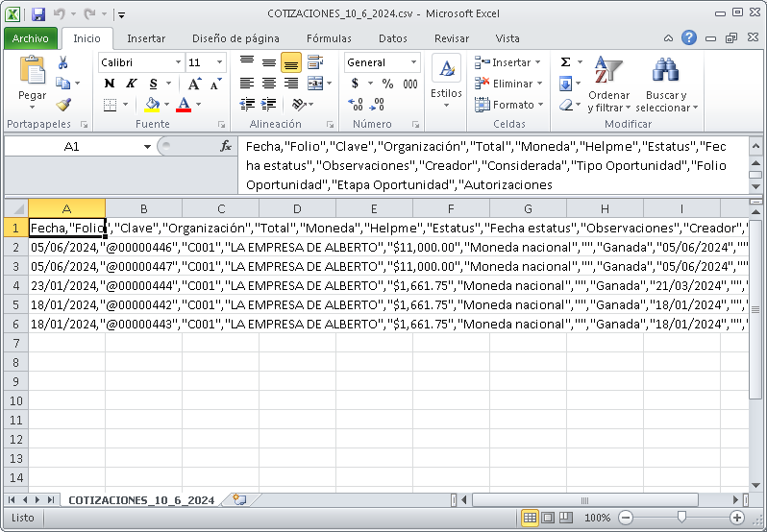Click the Save floppy disk icon
Image resolution: width=767 pixels, height=532 pixels.
[38, 14]
